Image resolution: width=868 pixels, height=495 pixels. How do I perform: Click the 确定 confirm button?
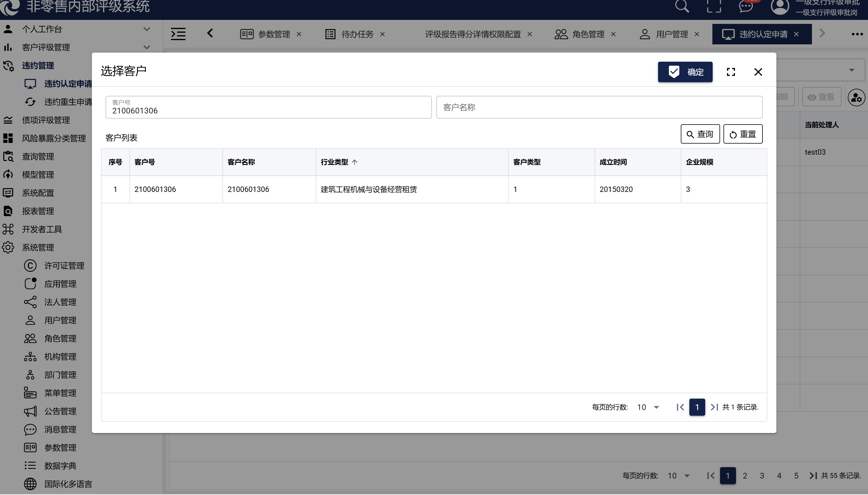tap(685, 72)
